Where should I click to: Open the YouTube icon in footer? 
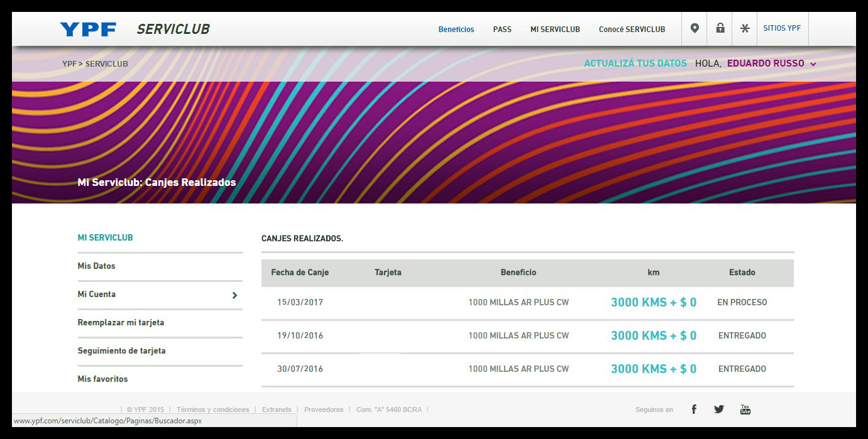(x=745, y=409)
